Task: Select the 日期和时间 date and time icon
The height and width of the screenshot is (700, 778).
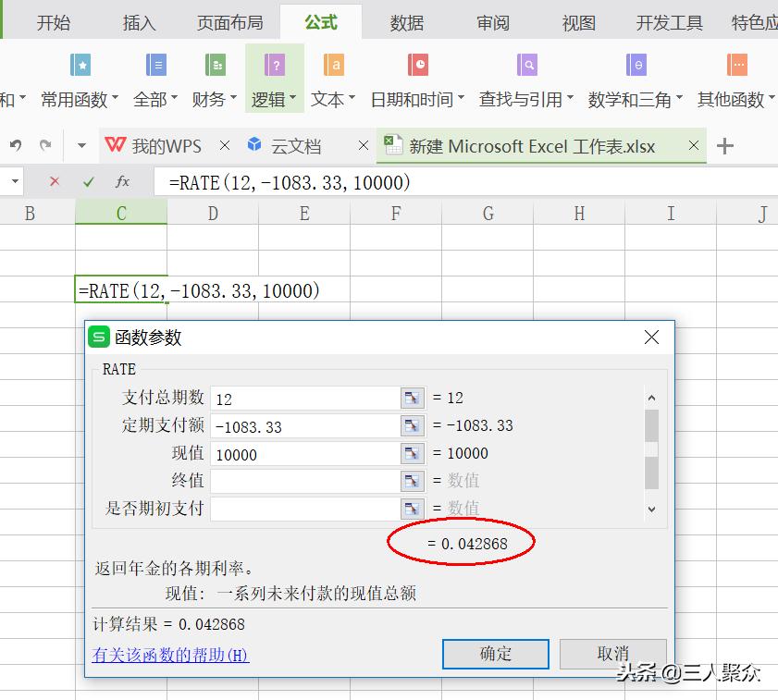Action: 418,66
